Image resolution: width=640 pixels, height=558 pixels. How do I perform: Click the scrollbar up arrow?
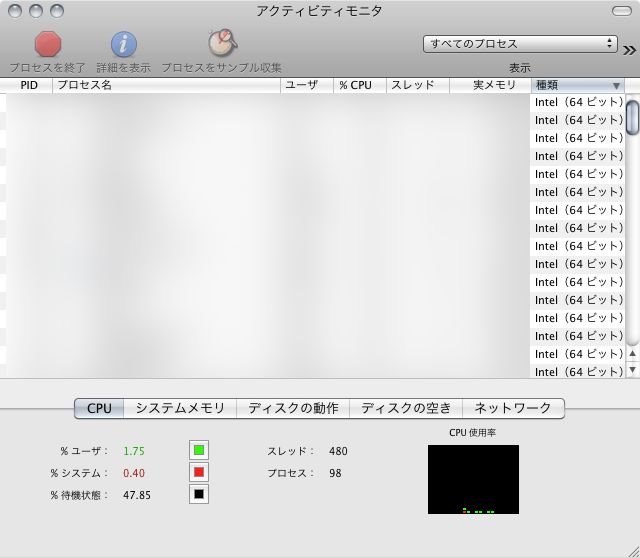pyautogui.click(x=633, y=353)
